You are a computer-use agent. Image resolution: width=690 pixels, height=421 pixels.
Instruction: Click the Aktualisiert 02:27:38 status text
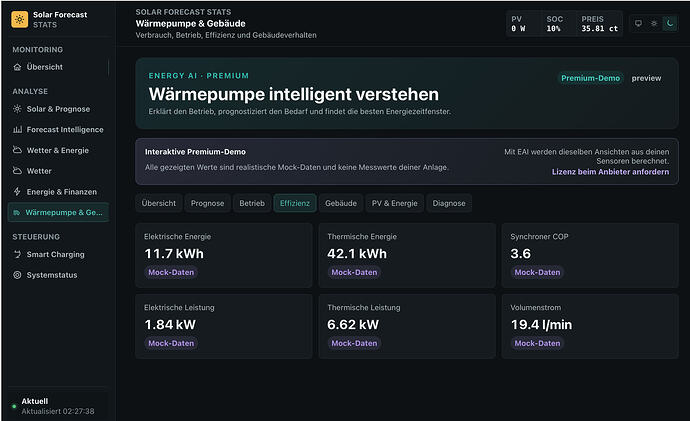[58, 411]
